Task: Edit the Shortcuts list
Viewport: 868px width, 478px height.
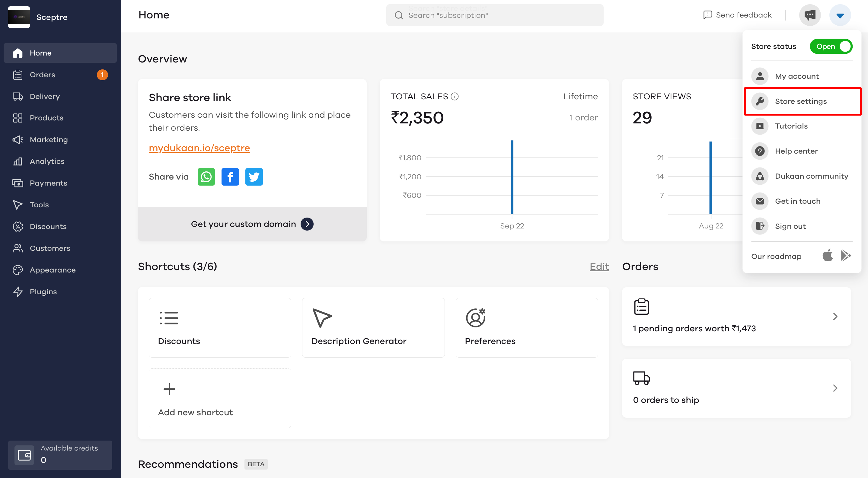Action: point(599,266)
